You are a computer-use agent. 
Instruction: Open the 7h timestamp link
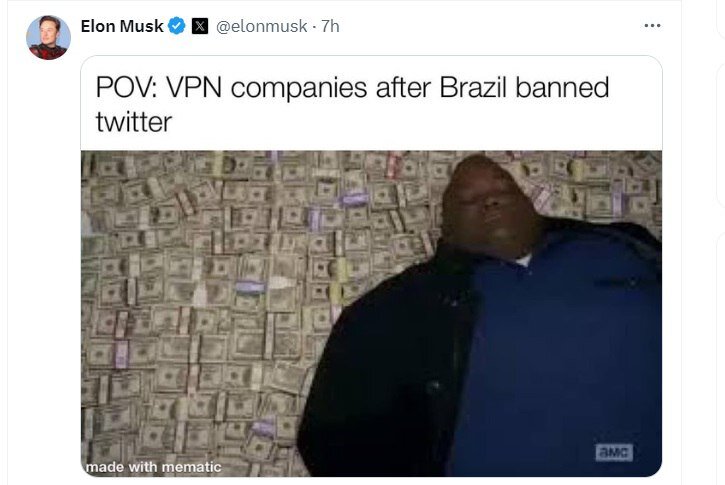pyautogui.click(x=330, y=26)
